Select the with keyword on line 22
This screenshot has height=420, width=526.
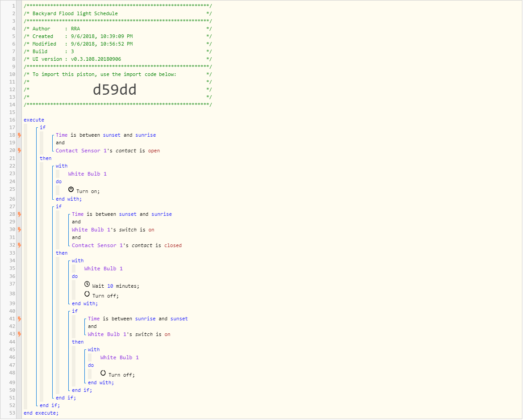point(62,167)
